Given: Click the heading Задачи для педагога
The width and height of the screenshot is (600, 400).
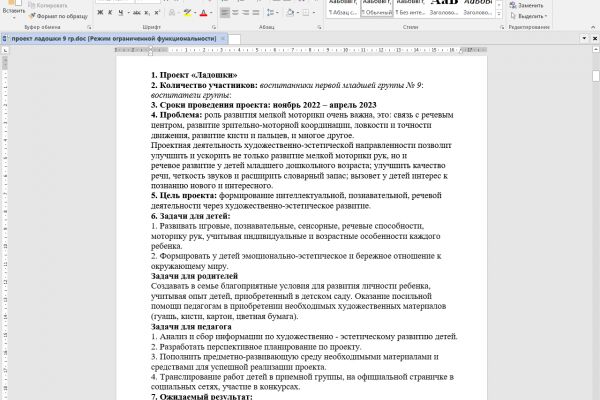Looking at the screenshot, I should point(191,327).
